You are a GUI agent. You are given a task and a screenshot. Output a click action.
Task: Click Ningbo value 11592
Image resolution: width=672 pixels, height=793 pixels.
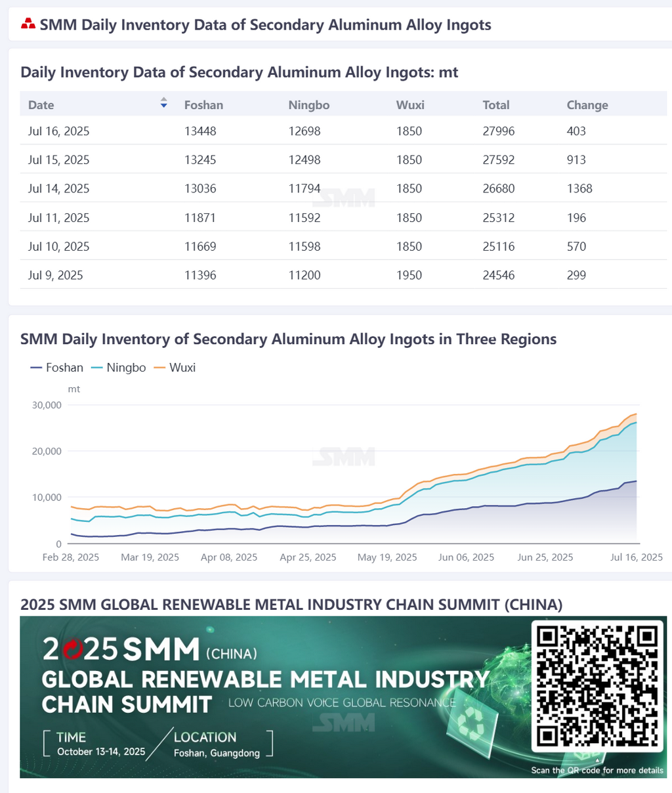tap(304, 218)
